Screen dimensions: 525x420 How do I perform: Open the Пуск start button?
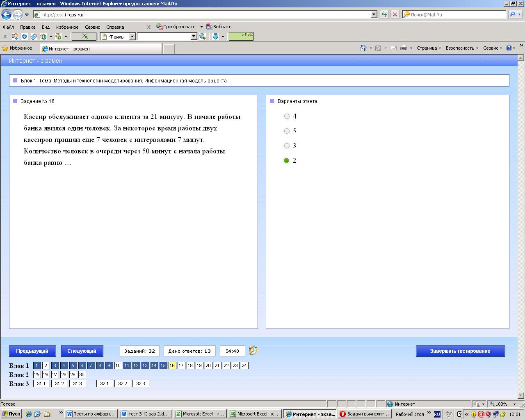click(x=11, y=414)
